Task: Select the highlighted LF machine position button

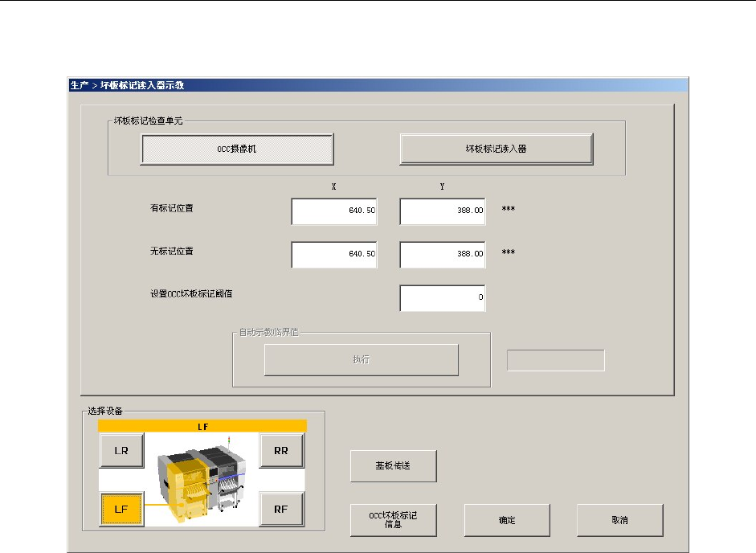Action: coord(121,508)
